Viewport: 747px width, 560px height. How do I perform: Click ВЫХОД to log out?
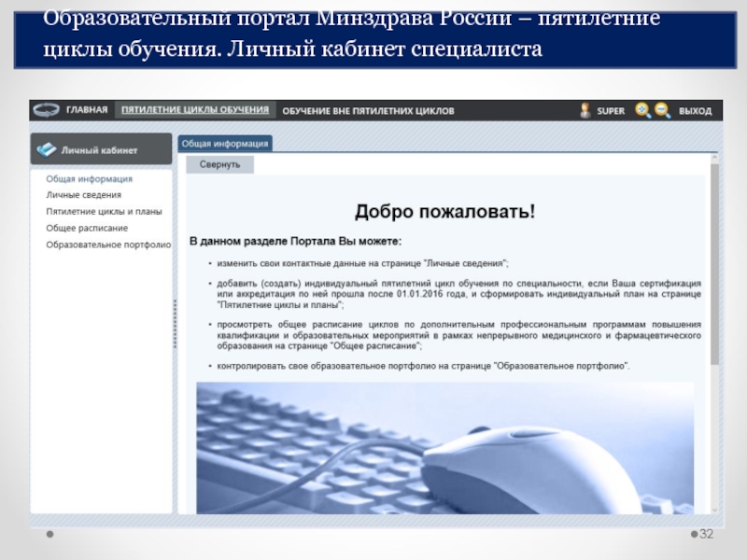point(695,111)
